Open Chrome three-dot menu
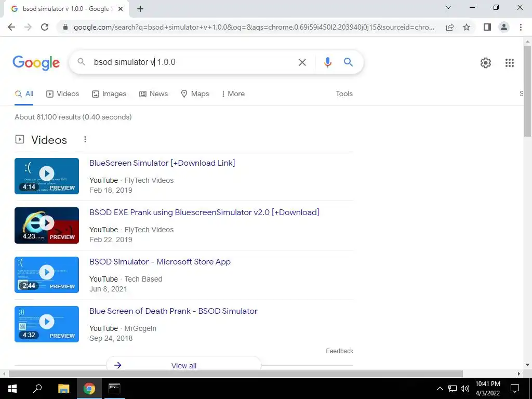 tap(521, 27)
